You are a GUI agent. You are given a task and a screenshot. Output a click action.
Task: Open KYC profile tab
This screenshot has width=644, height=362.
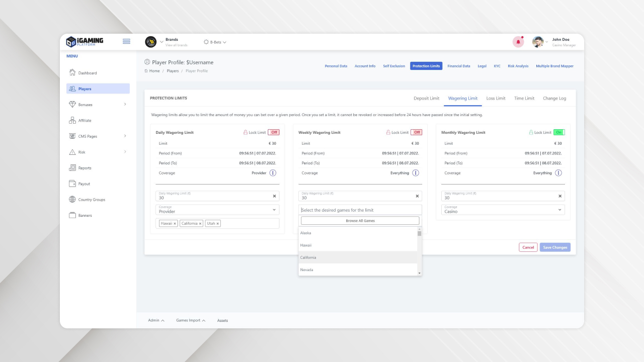click(x=497, y=66)
